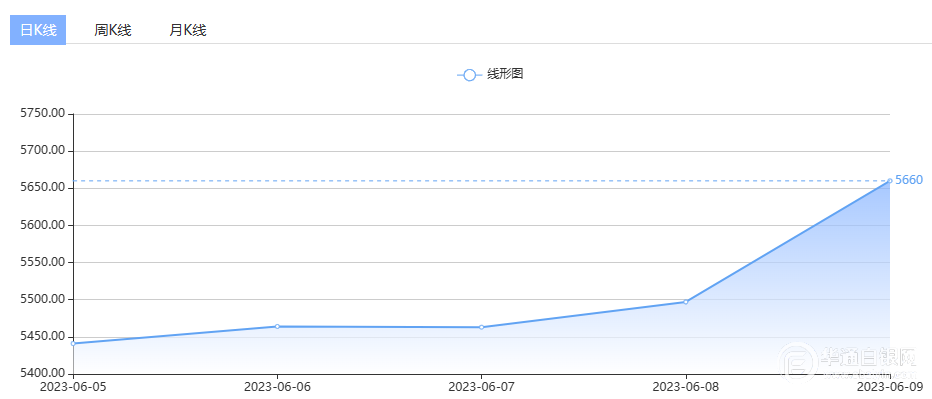Viewport: 932px width, 399px height.
Task: Click the 2023-06-07 data point on line
Action: (x=481, y=327)
